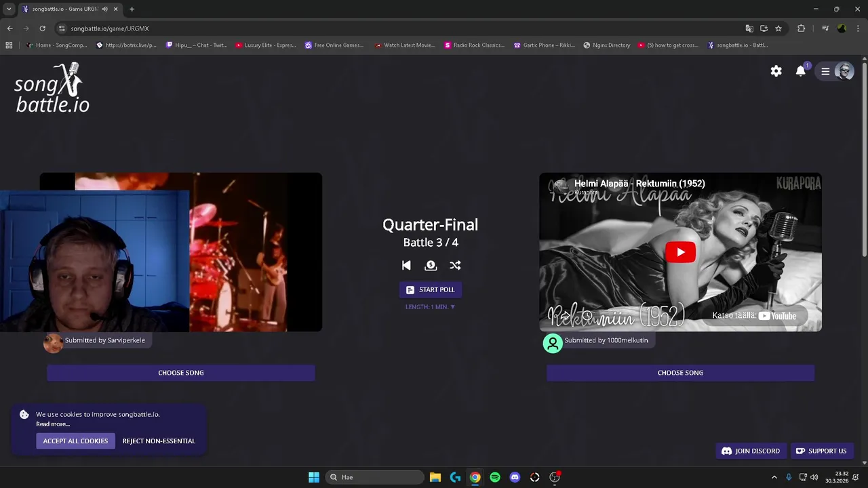Expand the poll length dropdown
Image resolution: width=868 pixels, height=488 pixels.
[431, 307]
